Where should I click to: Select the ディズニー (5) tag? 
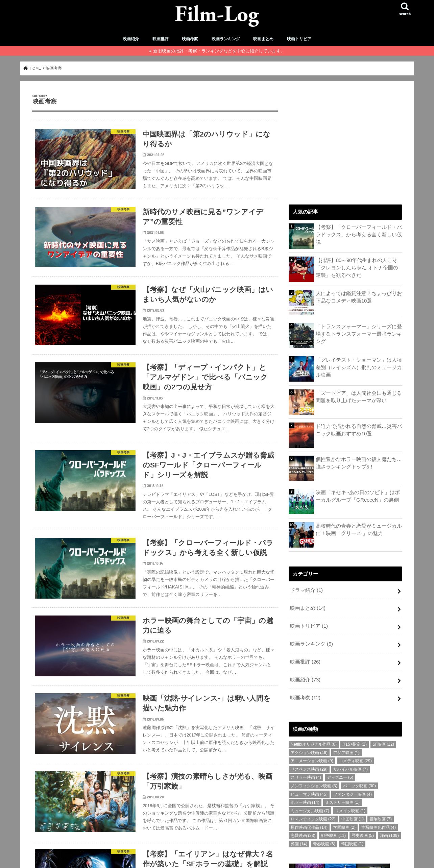340,777
